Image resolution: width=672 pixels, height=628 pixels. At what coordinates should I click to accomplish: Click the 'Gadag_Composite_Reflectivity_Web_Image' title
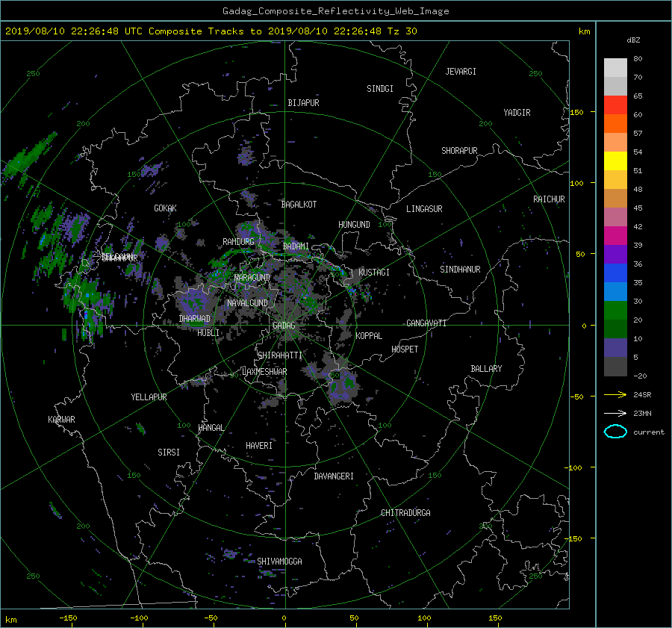tap(335, 11)
